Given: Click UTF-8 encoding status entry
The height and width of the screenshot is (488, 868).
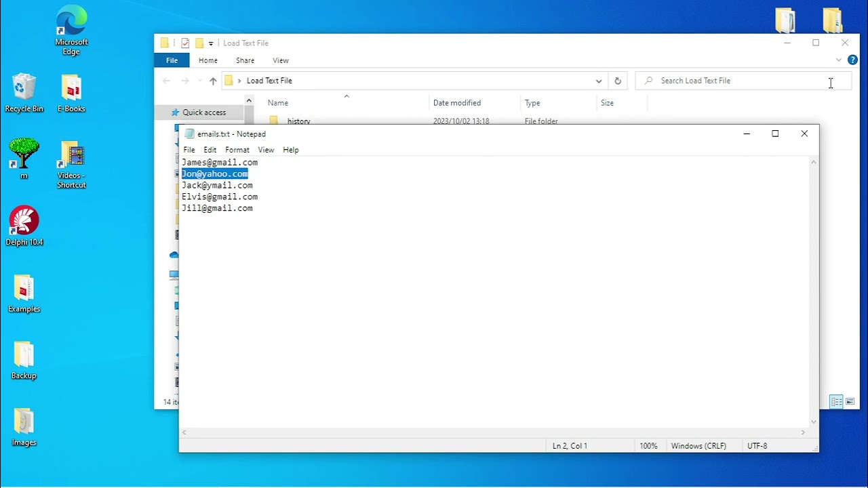Looking at the screenshot, I should pos(757,446).
